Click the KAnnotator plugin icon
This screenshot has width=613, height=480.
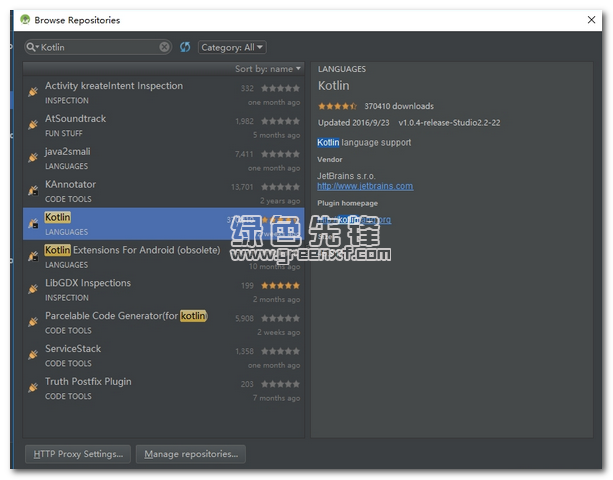(33, 190)
